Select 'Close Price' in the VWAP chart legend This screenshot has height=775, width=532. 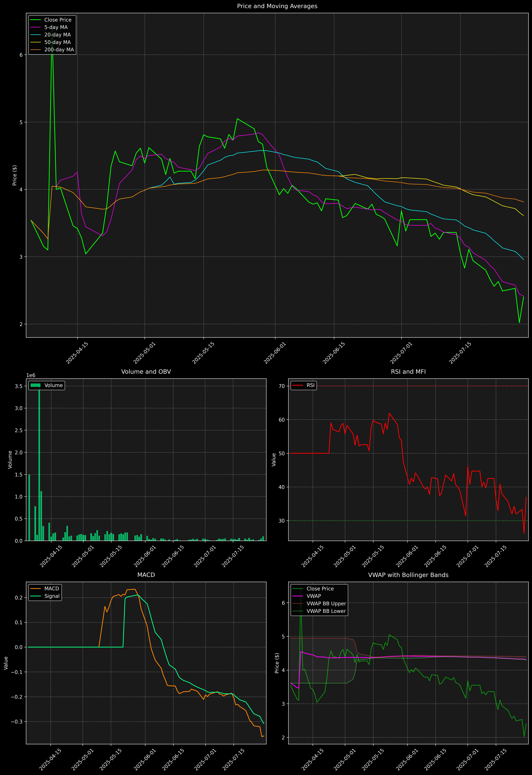[x=320, y=589]
